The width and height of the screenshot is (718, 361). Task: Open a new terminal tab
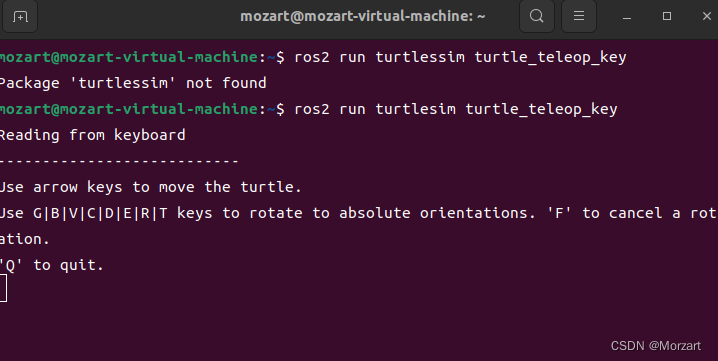(20, 16)
